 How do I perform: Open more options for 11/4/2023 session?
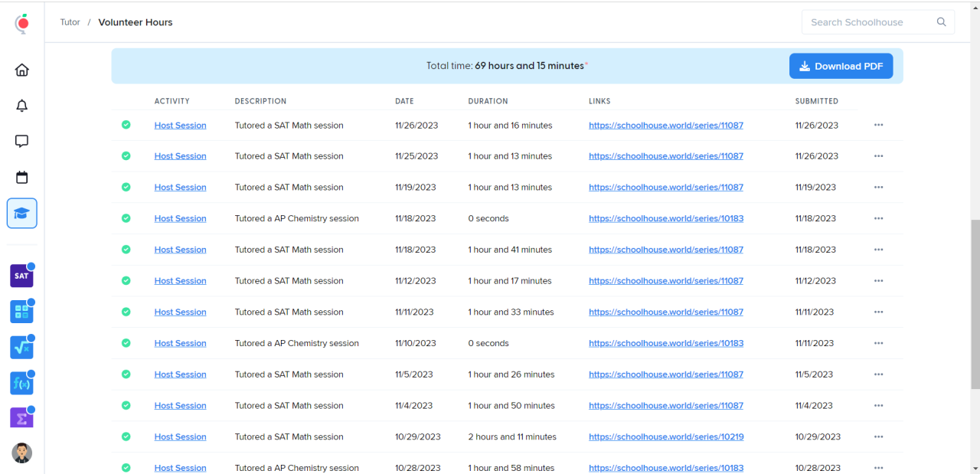[878, 405]
